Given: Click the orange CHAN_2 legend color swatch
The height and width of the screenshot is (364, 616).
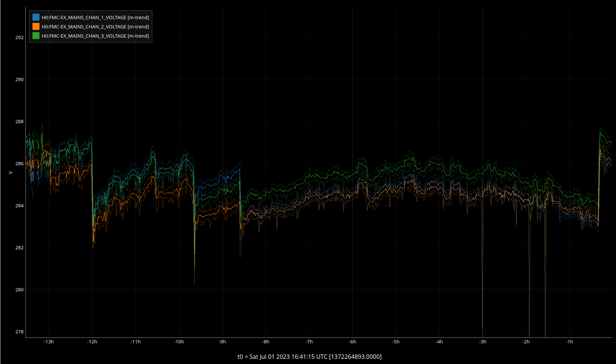Looking at the screenshot, I should point(36,27).
